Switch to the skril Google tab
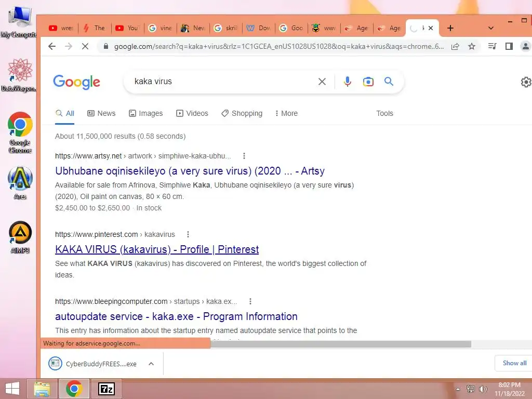The height and width of the screenshot is (399, 532). [x=226, y=28]
